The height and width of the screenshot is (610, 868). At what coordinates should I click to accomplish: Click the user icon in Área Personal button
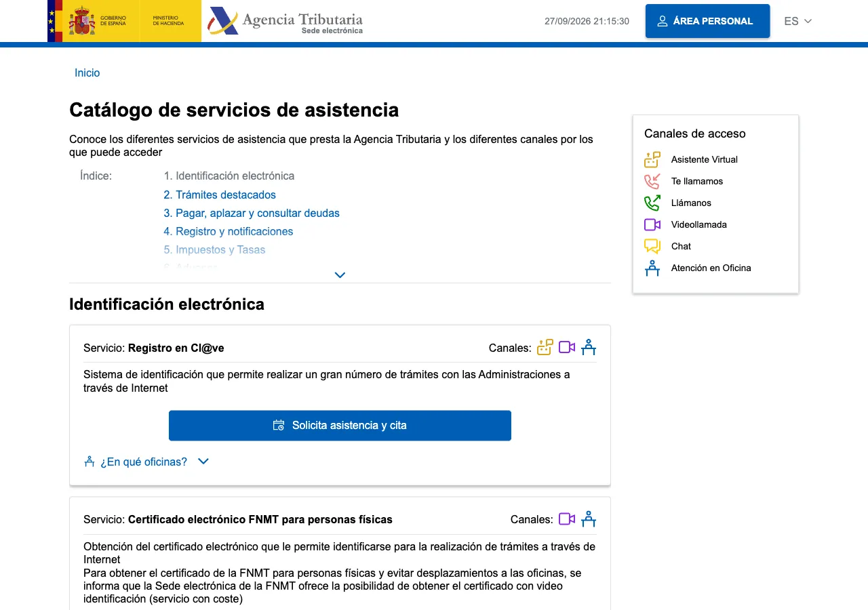[x=663, y=21]
